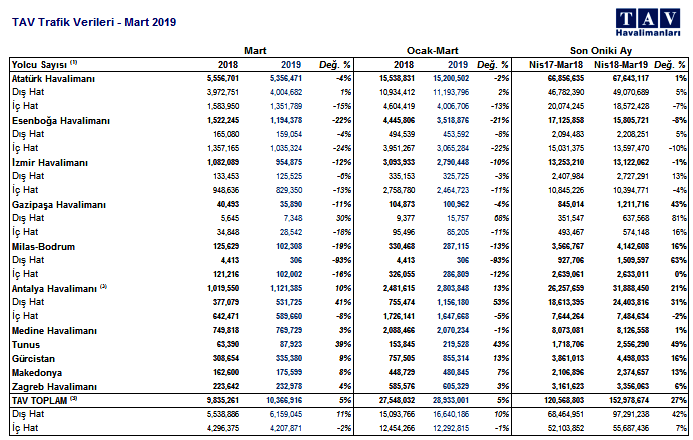
Task: Select total İç Hat value 55,687,436
Action: tap(631, 428)
